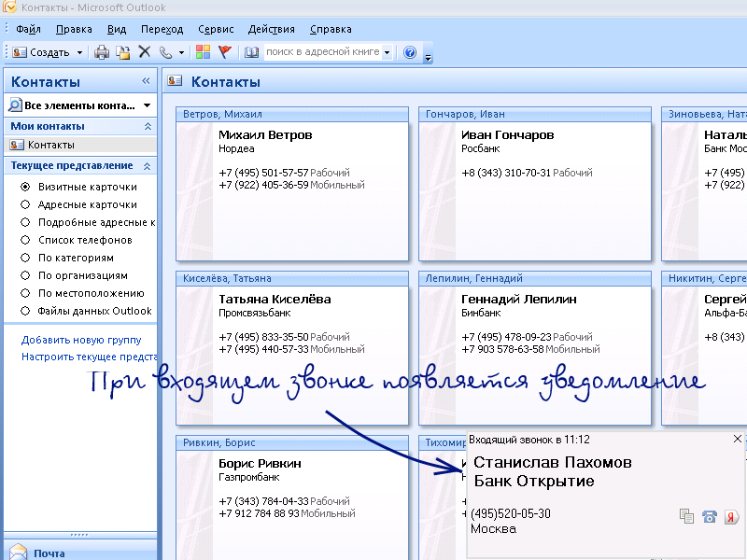The height and width of the screenshot is (560, 747).
Task: Click number (495)520-05-30 in notification
Action: pyautogui.click(x=511, y=513)
